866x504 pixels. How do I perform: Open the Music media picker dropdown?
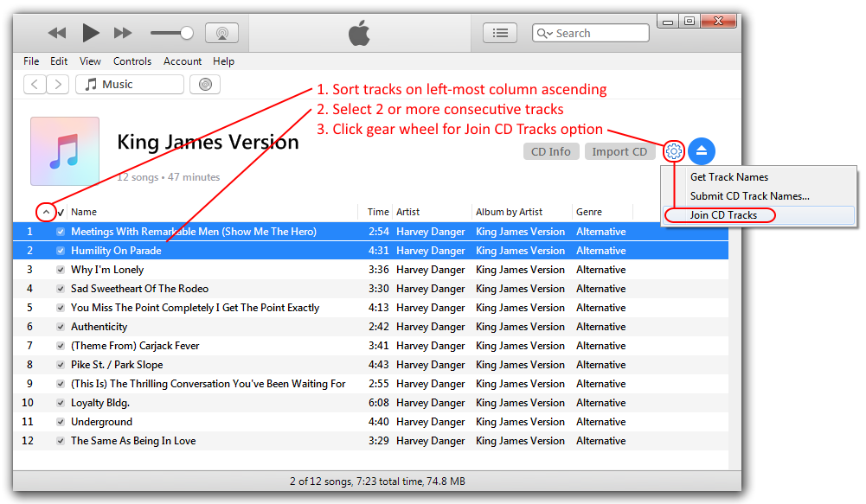tap(130, 85)
